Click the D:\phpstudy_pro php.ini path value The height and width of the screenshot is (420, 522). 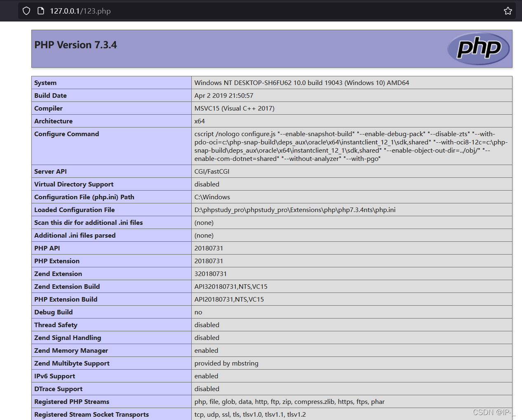(295, 210)
